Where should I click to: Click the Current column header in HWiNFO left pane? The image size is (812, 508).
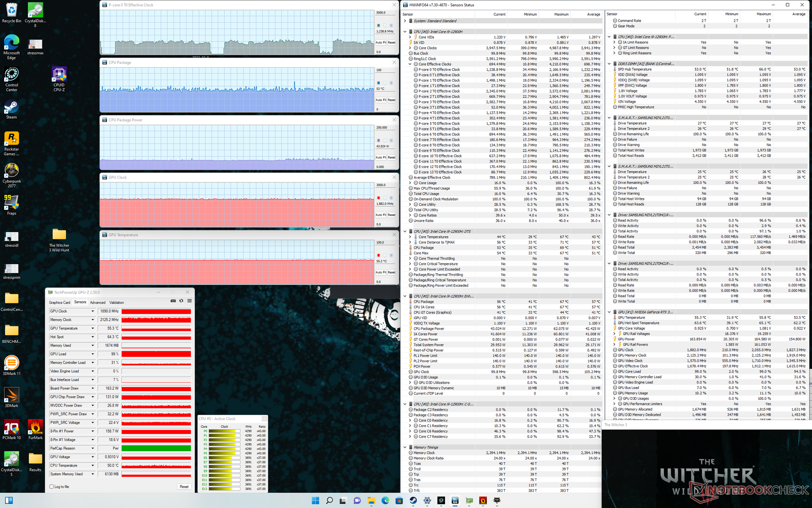click(x=491, y=14)
